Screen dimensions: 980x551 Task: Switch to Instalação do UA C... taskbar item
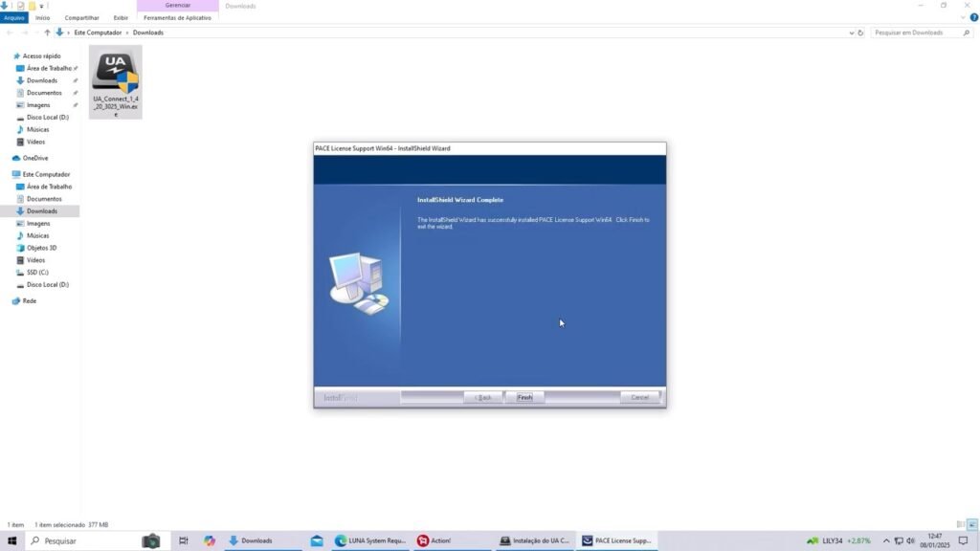click(535, 541)
